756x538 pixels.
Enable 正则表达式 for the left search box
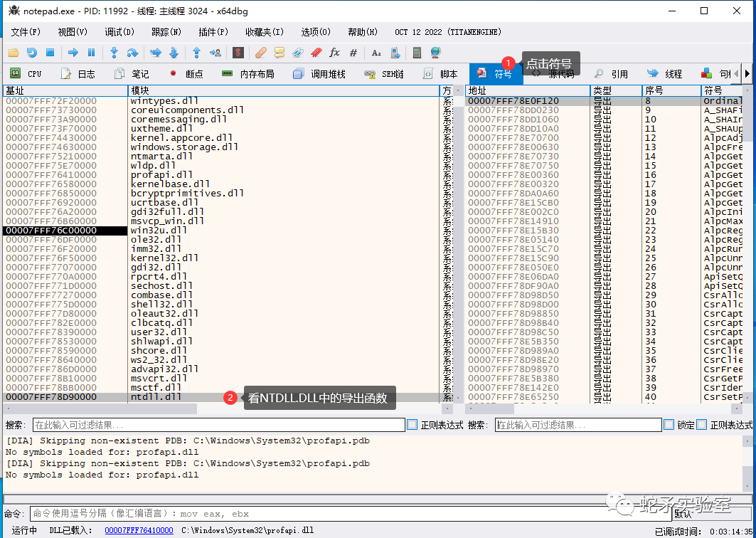click(x=410, y=424)
